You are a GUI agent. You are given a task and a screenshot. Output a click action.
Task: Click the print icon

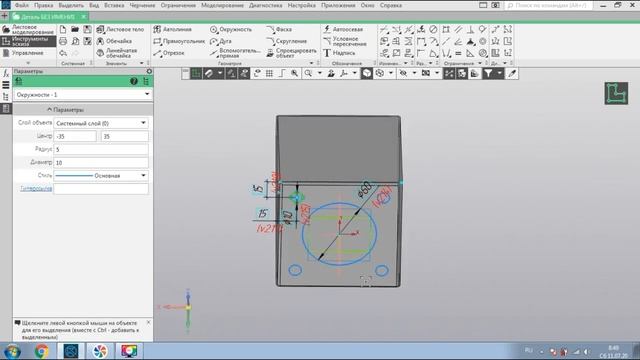tap(63, 41)
